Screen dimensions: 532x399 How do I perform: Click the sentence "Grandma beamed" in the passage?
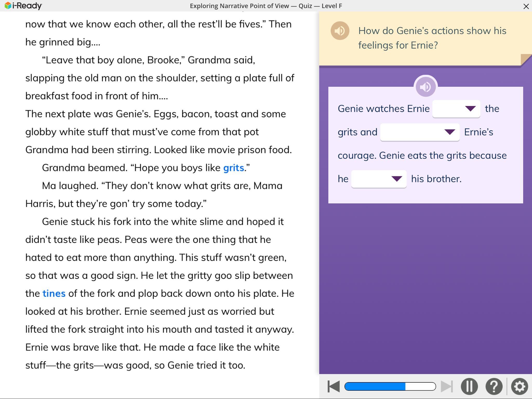84,168
